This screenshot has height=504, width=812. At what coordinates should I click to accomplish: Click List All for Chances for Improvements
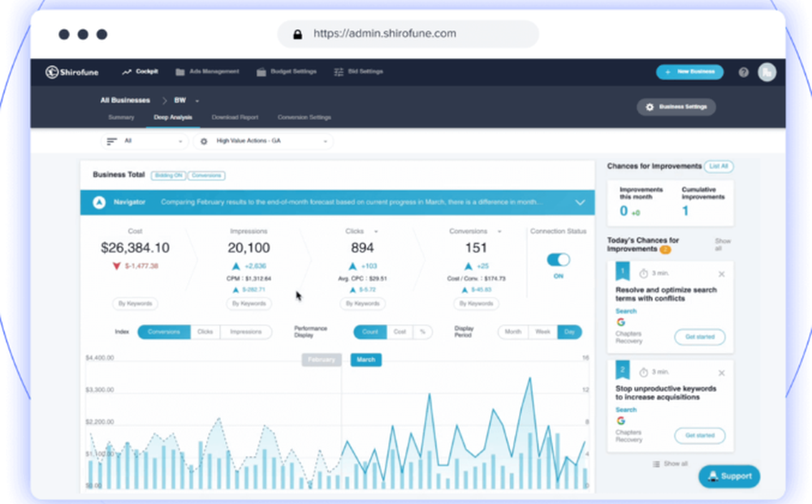(719, 166)
